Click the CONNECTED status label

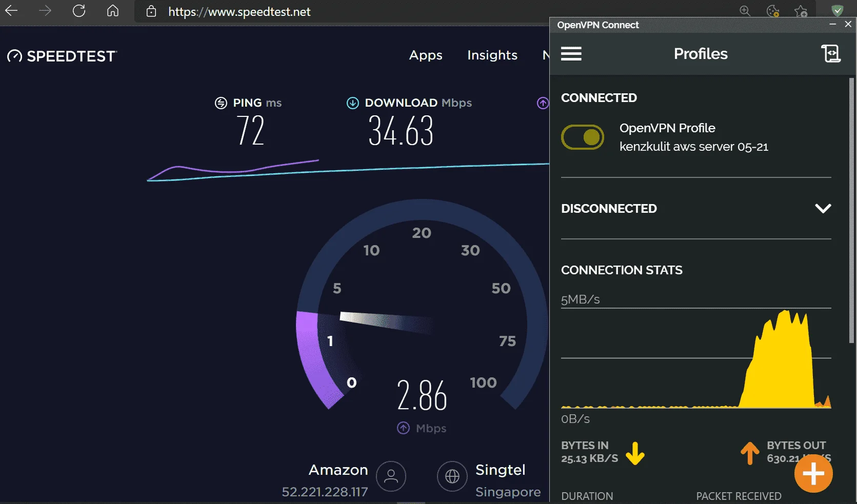599,98
